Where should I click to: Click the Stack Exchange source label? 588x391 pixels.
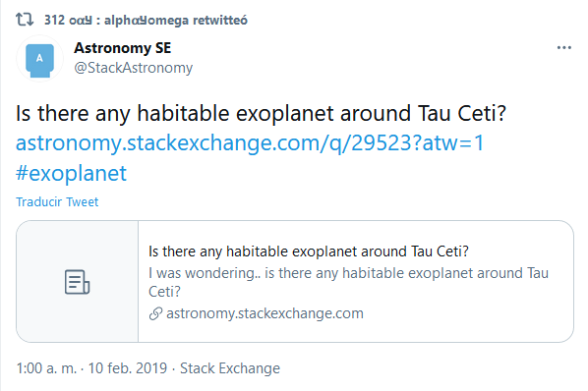pyautogui.click(x=230, y=368)
